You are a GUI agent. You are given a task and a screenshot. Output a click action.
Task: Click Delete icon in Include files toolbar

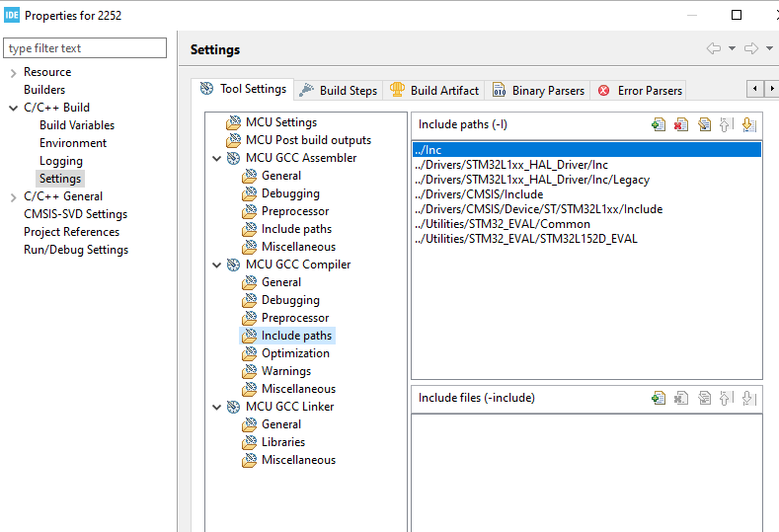tap(681, 398)
